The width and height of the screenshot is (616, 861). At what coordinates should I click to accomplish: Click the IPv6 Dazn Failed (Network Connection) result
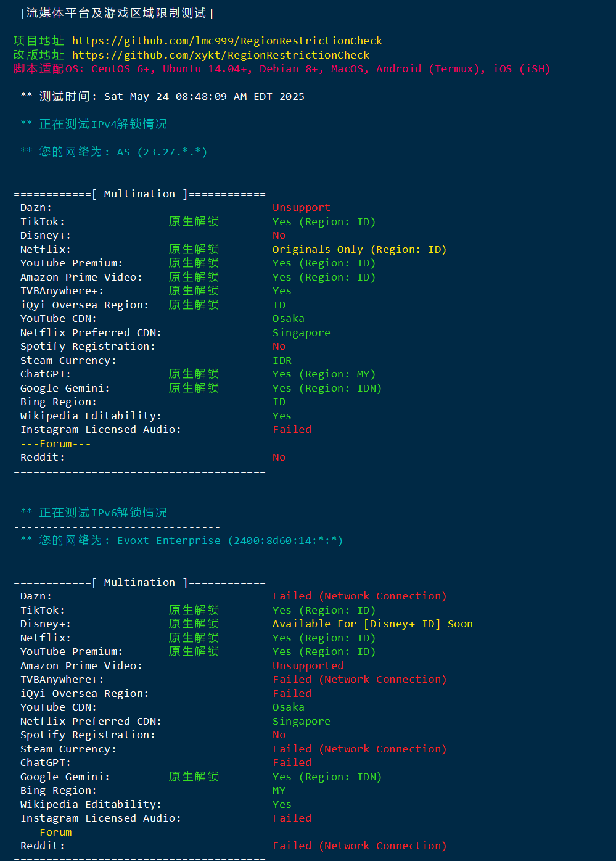[x=359, y=596]
